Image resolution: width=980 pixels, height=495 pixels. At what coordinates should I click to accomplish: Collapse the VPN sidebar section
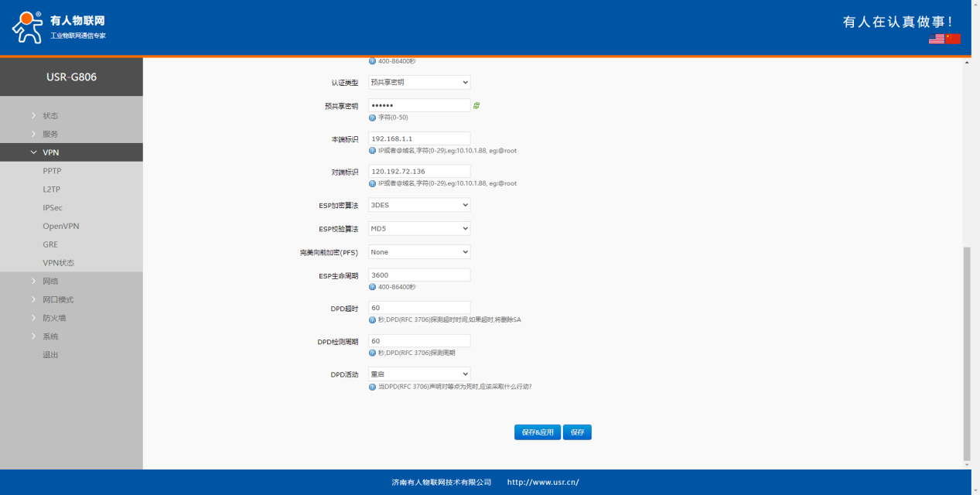click(51, 152)
